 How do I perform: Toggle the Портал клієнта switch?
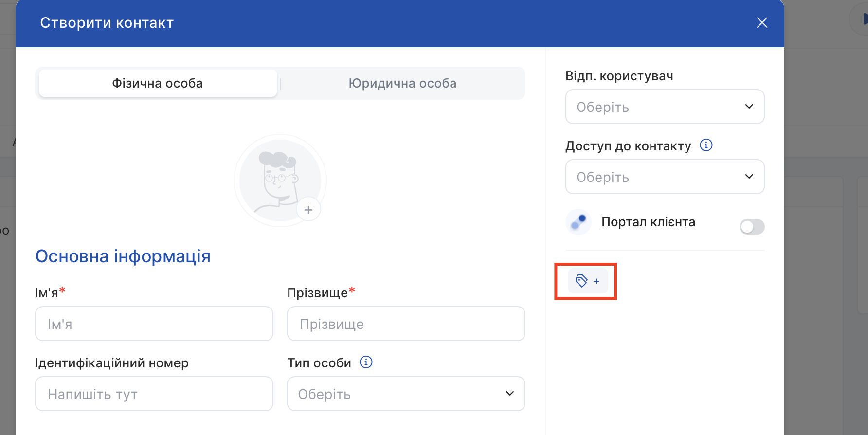click(x=752, y=226)
